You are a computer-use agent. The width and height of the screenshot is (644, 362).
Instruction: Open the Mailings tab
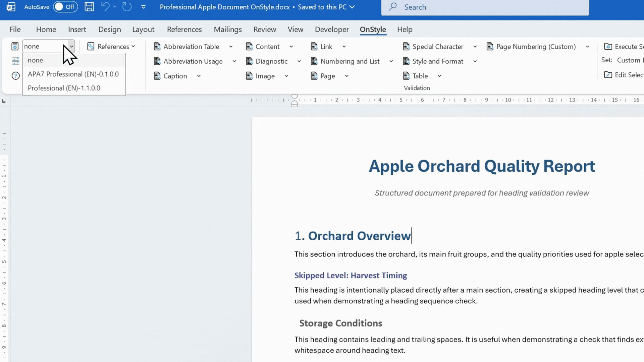click(228, 29)
